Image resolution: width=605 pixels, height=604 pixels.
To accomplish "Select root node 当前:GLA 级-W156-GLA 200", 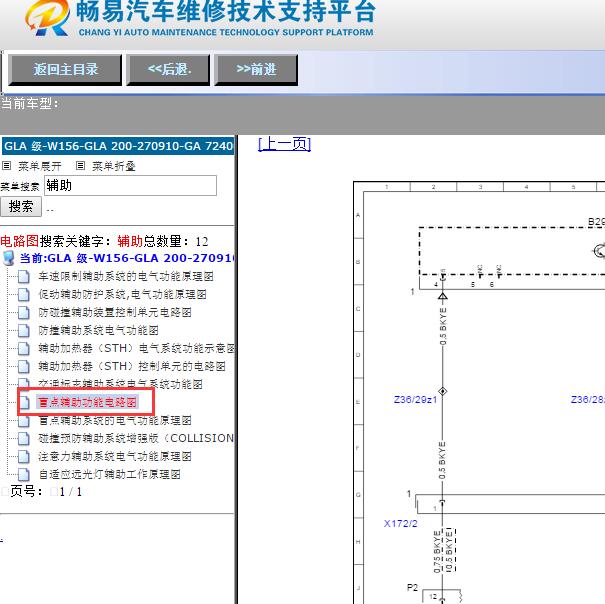I will [127, 258].
